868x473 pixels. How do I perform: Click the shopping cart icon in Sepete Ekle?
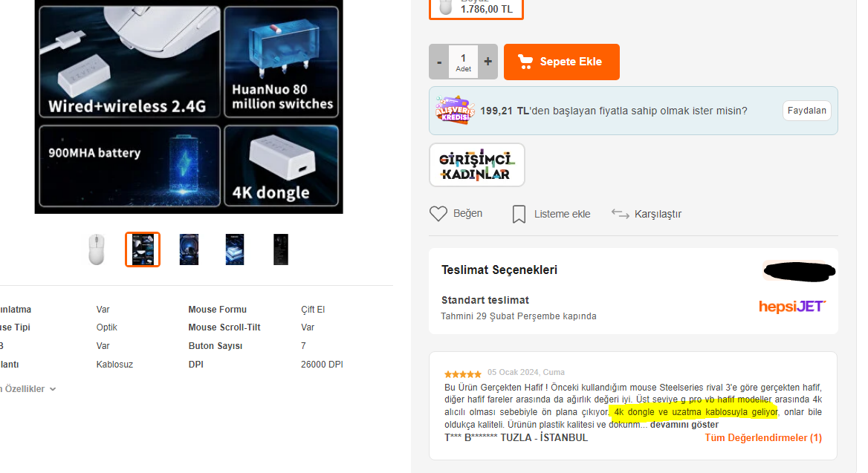525,62
